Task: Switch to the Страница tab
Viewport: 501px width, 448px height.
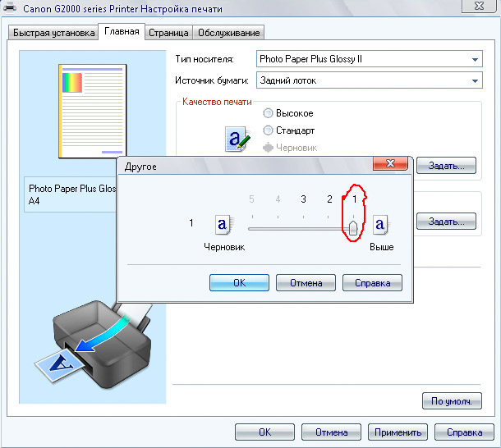Action: (x=168, y=33)
